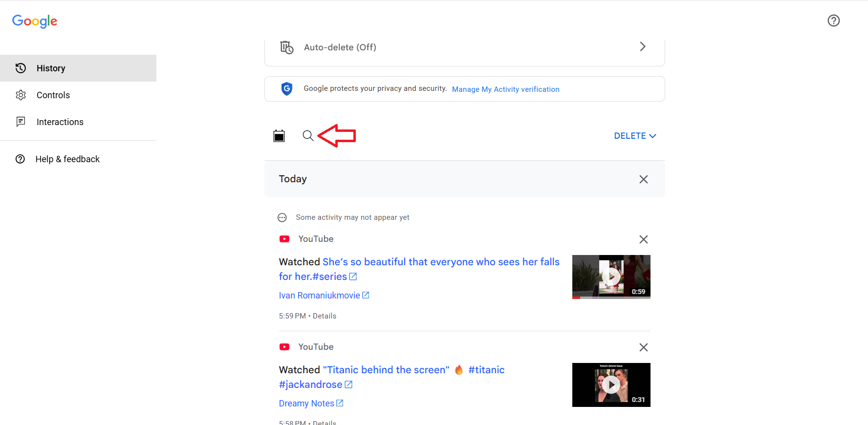Viewport: 868px width, 425px height.
Task: Open Details for the 5:59 PM item
Action: [325, 316]
